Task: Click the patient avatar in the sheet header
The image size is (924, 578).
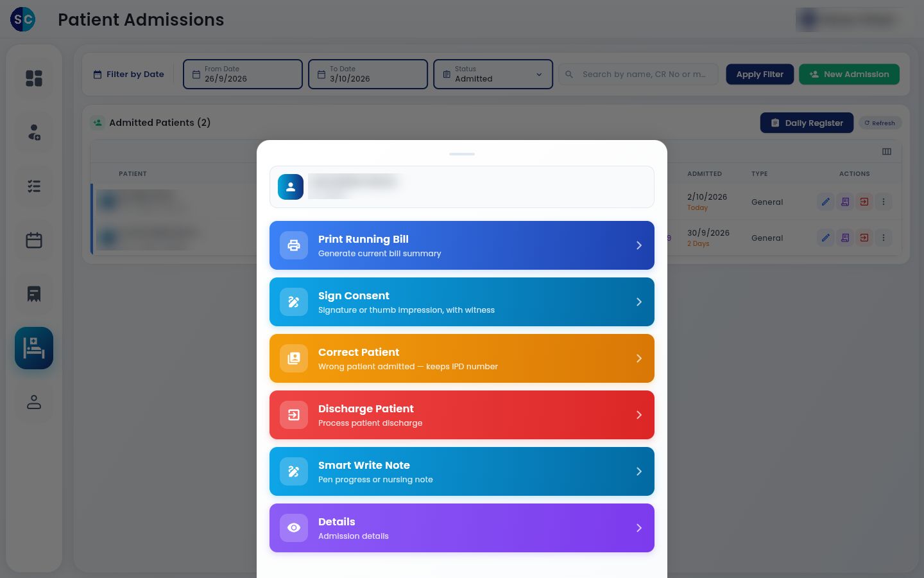Action: (291, 187)
